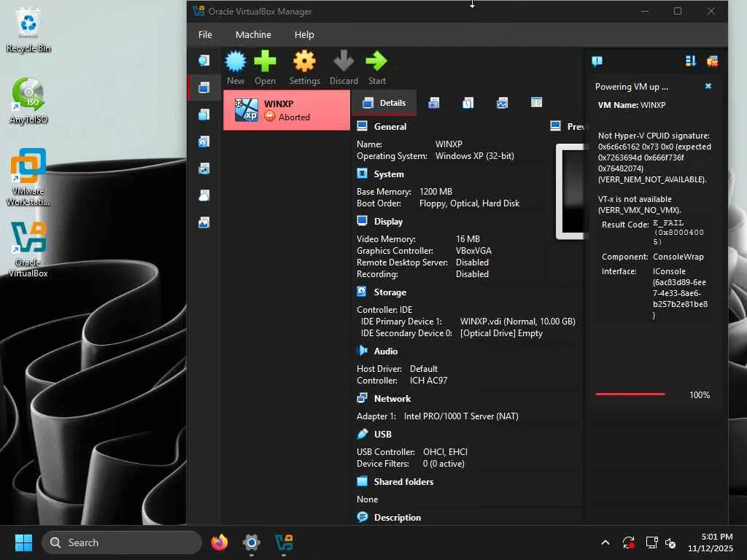Click the taskbar clock showing 5:01 PM
747x560 pixels.
click(x=711, y=542)
